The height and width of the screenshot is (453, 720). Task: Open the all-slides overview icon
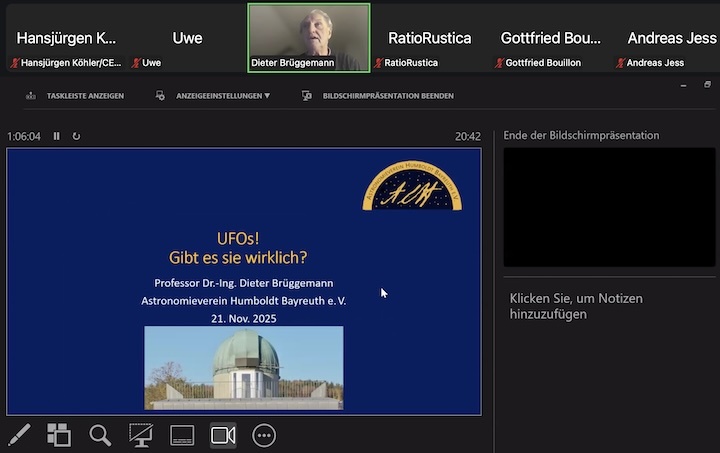coord(59,435)
